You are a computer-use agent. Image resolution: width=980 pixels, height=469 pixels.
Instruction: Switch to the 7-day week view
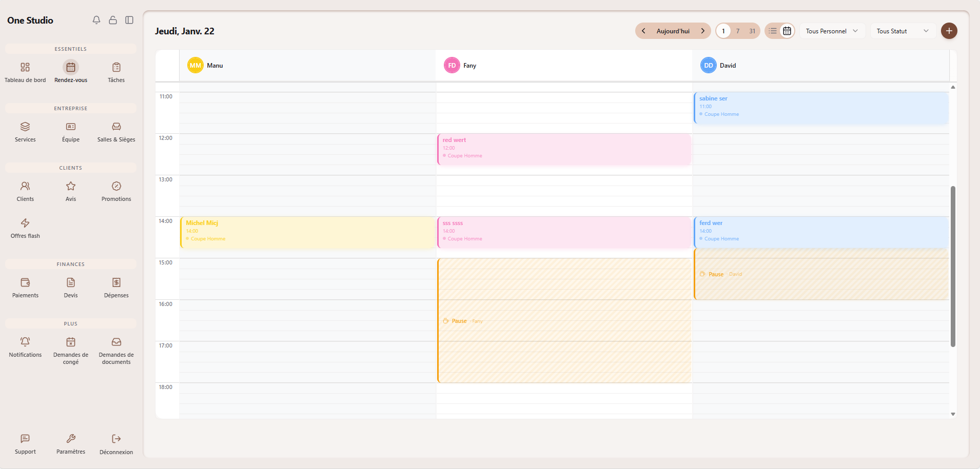tap(738, 31)
